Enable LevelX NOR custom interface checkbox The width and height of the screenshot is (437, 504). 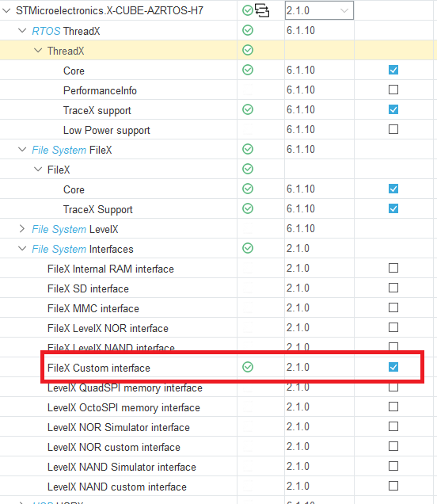[393, 446]
